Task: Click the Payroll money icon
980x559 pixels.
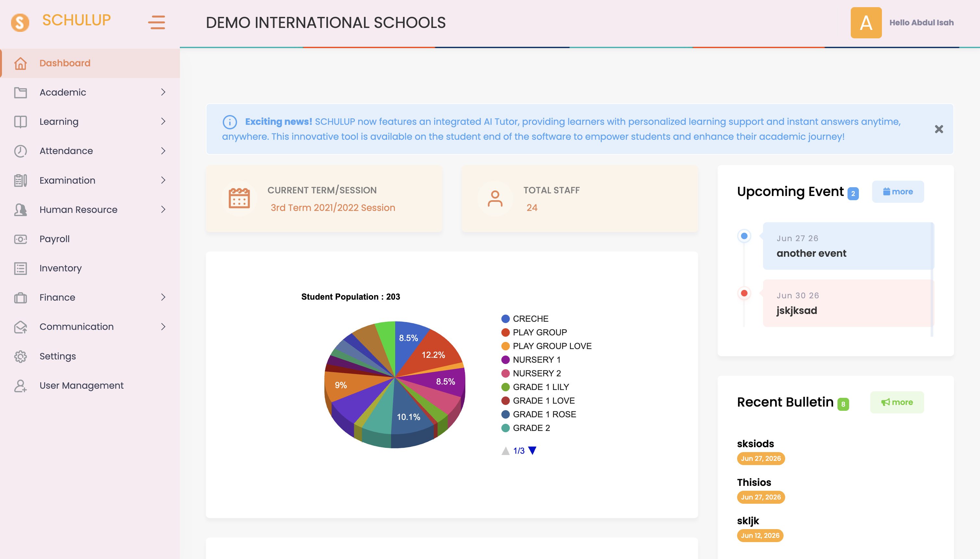Action: pyautogui.click(x=20, y=239)
